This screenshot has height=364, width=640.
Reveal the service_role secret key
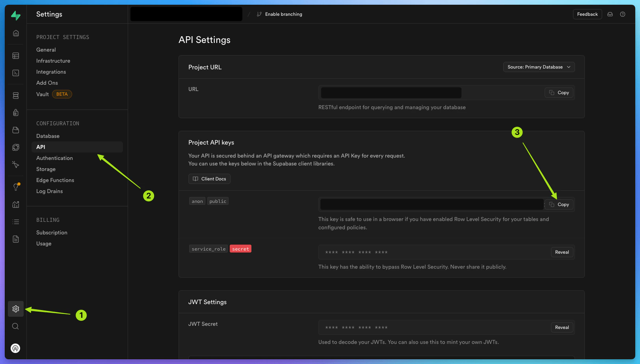(562, 252)
